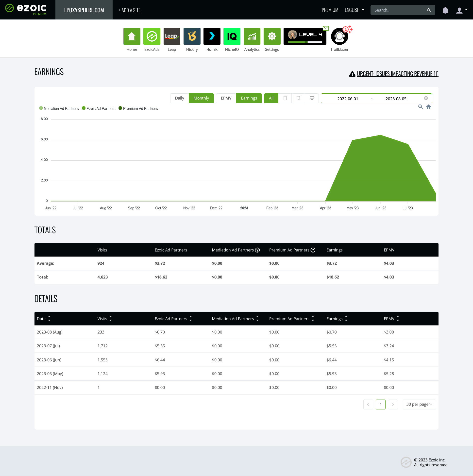Click the Ezoic logo in header

[x=26, y=9]
